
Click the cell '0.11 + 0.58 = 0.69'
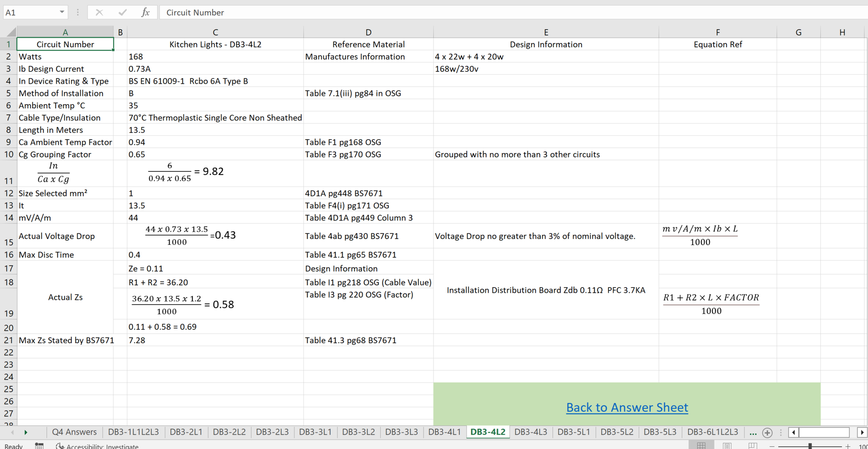(215, 327)
